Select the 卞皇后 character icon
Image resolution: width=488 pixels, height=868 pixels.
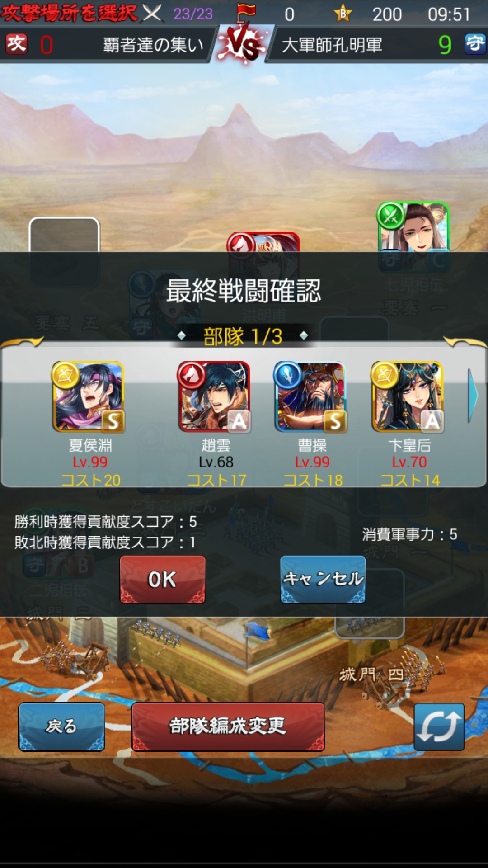407,396
